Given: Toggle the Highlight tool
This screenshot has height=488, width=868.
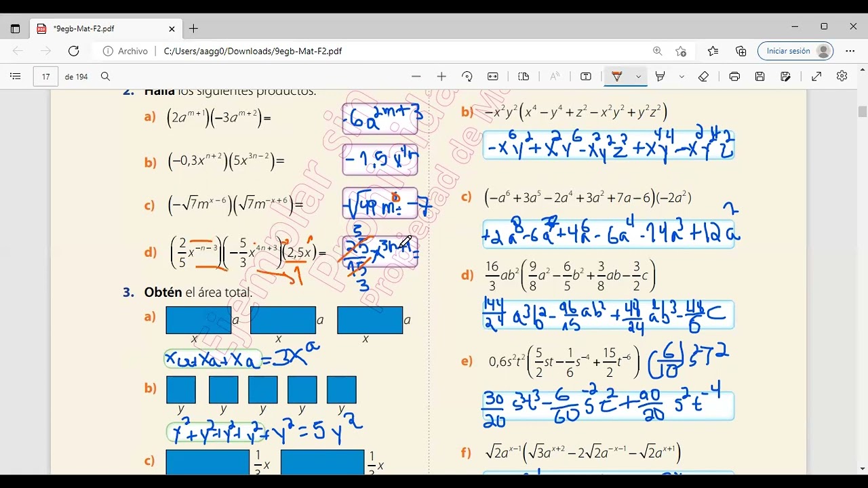Looking at the screenshot, I should [x=660, y=77].
